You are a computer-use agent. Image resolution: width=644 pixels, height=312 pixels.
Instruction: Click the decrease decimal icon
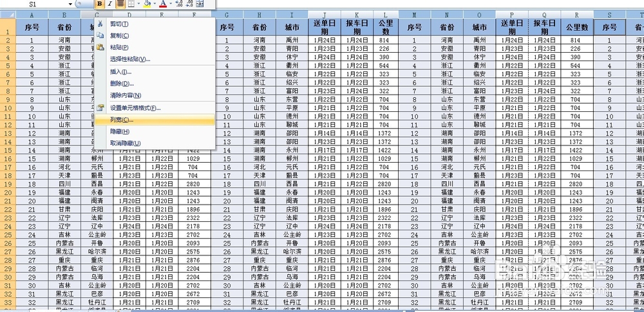[189, 4]
